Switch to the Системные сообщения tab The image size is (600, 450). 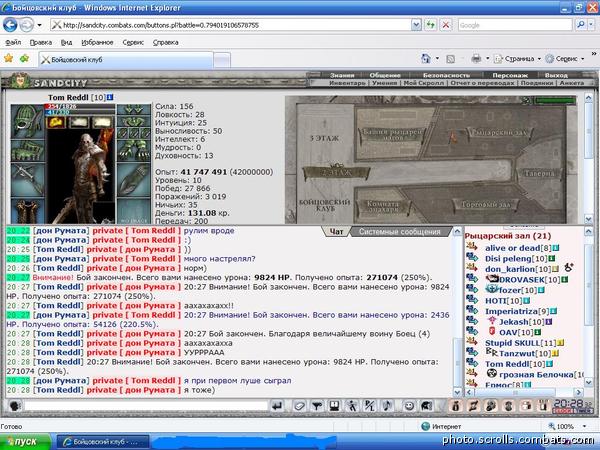(399, 232)
